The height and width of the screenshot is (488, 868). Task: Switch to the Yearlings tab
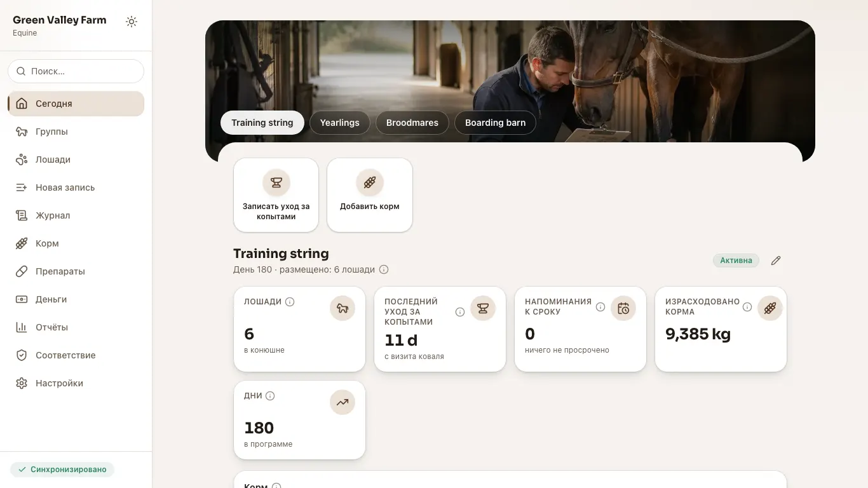tap(340, 123)
